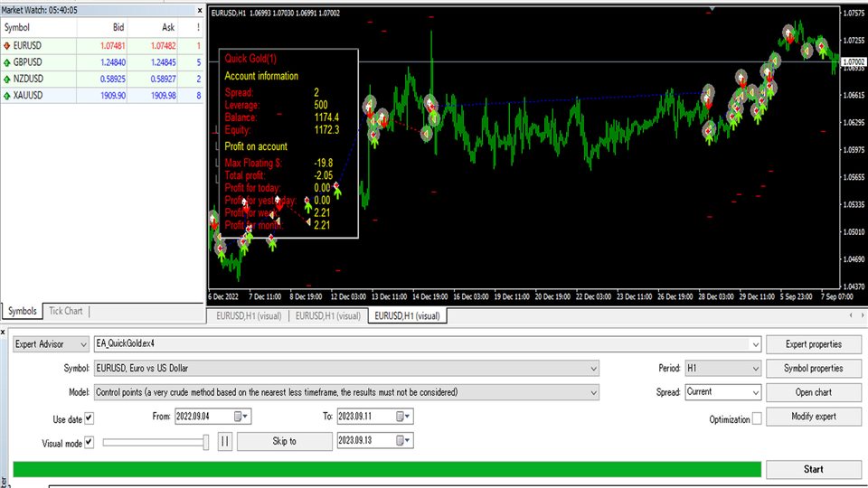Close the Market Watch panel

coord(200,11)
